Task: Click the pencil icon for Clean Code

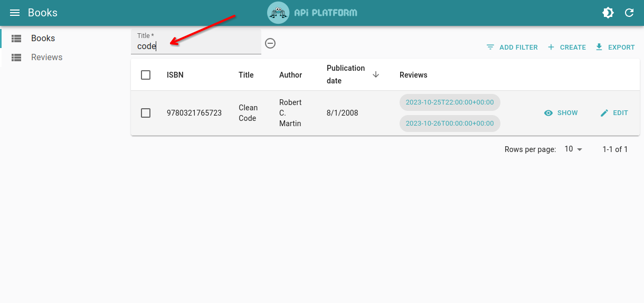Action: tap(604, 113)
